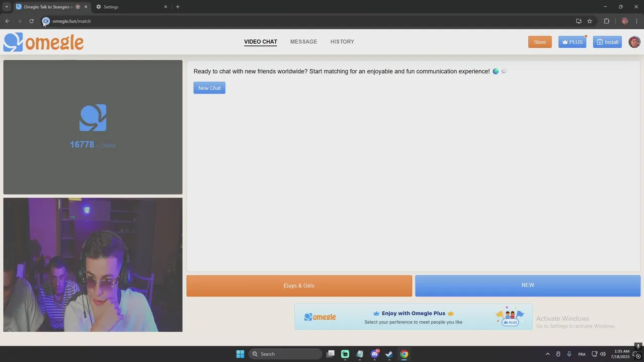Open Steam from the taskbar
The width and height of the screenshot is (644, 362).
point(389,354)
